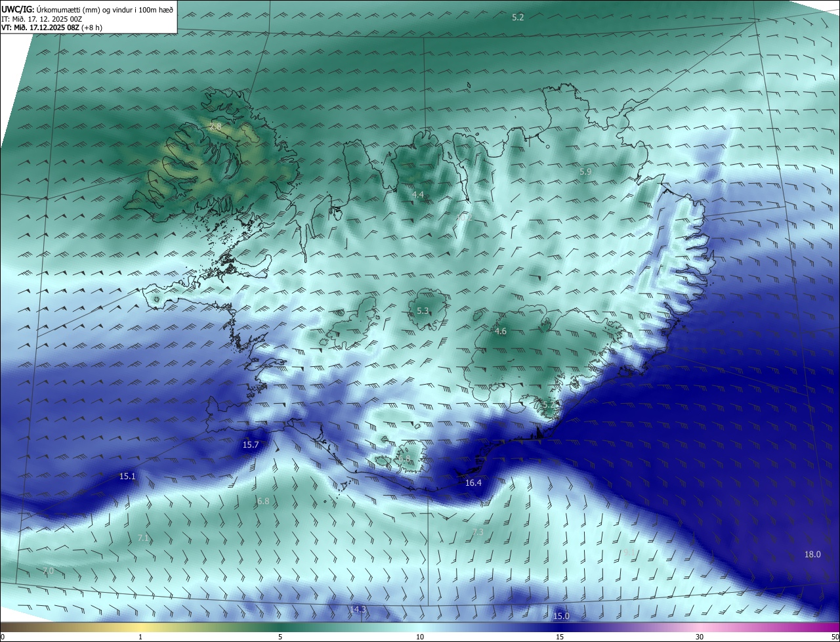Click the colorbar tick label 30
The height and width of the screenshot is (642, 840).
(x=700, y=637)
